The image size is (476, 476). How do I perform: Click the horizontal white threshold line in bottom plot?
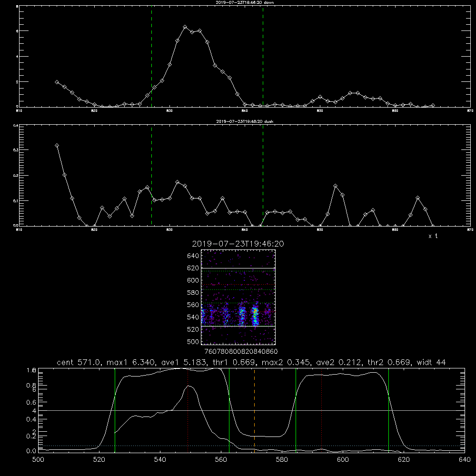pos(251,410)
